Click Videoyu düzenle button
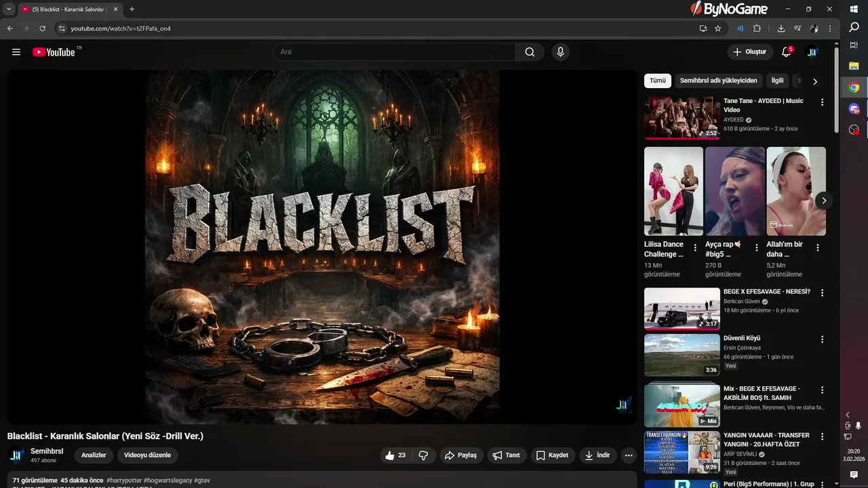 147,455
